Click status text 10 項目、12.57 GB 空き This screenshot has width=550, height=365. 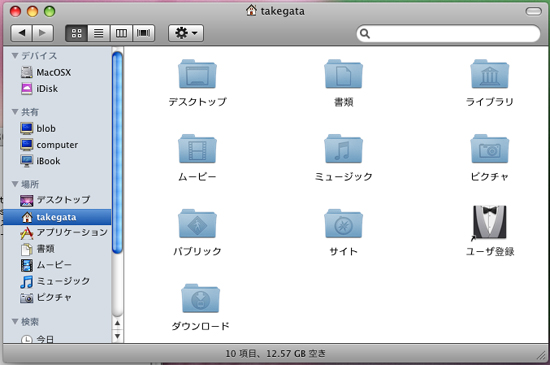[275, 353]
